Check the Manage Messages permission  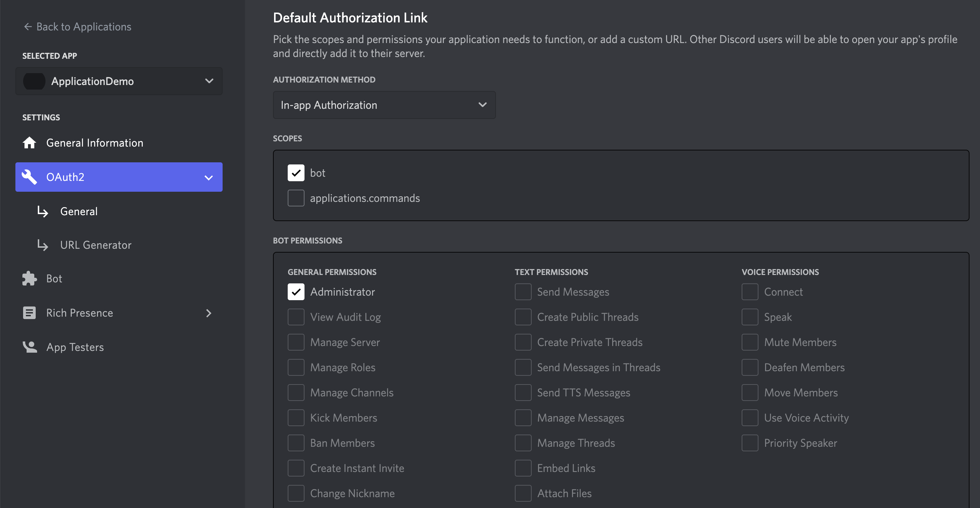pos(523,418)
